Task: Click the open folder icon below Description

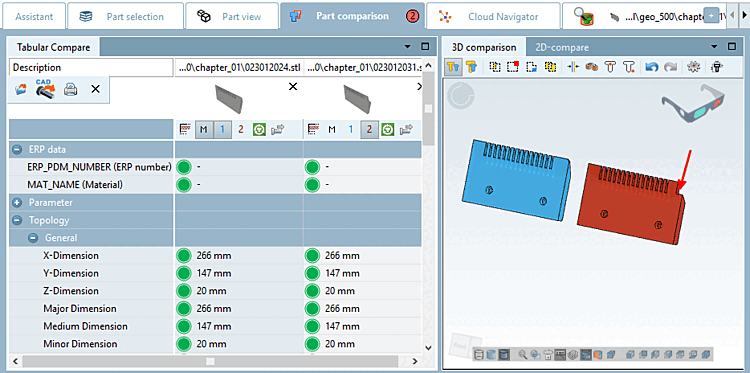Action: [x=21, y=89]
